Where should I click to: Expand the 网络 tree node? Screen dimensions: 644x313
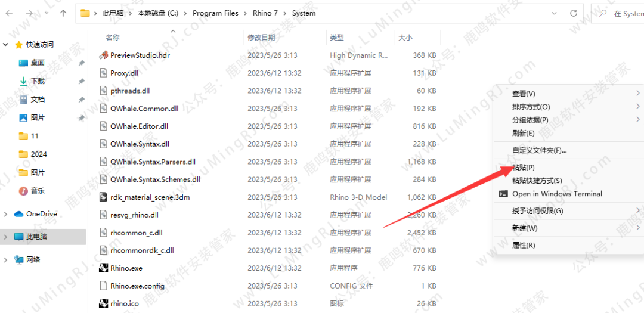tap(6, 260)
